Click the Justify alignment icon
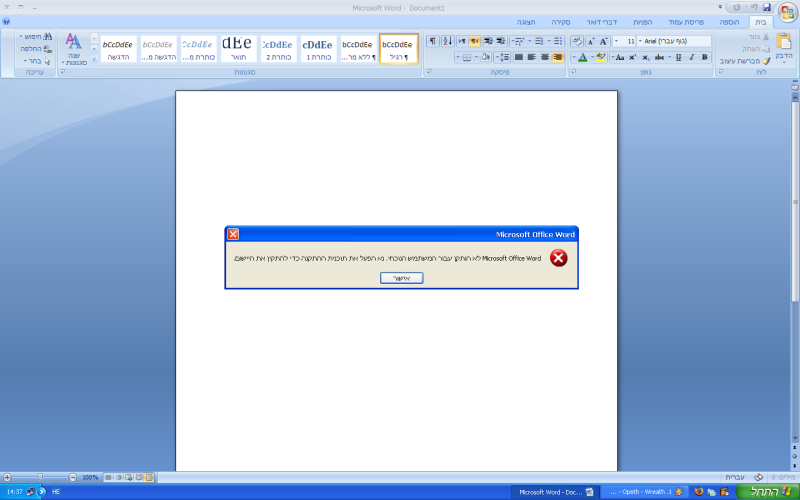 pos(519,57)
